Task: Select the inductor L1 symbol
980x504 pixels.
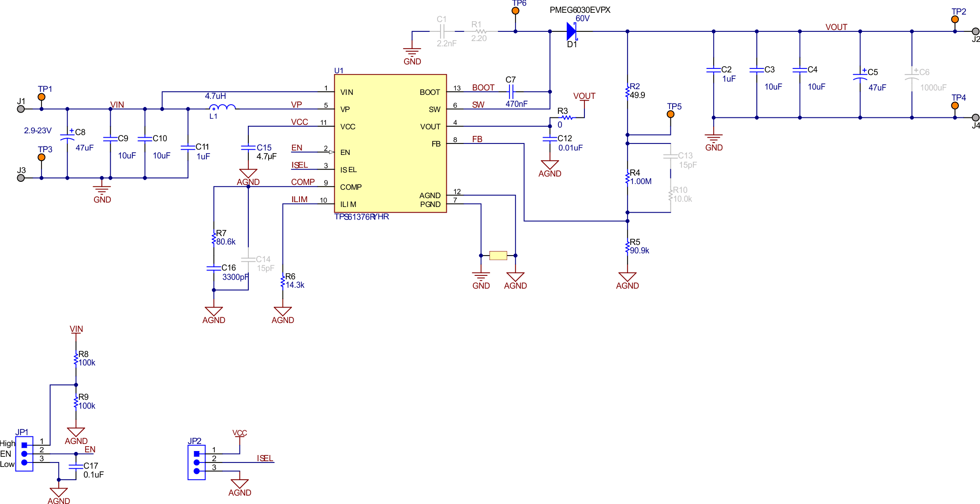Action: tap(223, 106)
